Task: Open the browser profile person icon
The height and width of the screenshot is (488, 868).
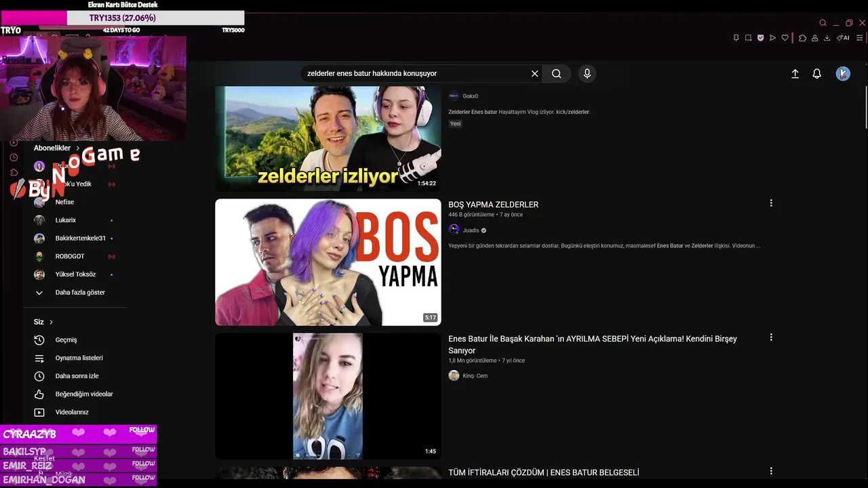Action: coord(814,38)
